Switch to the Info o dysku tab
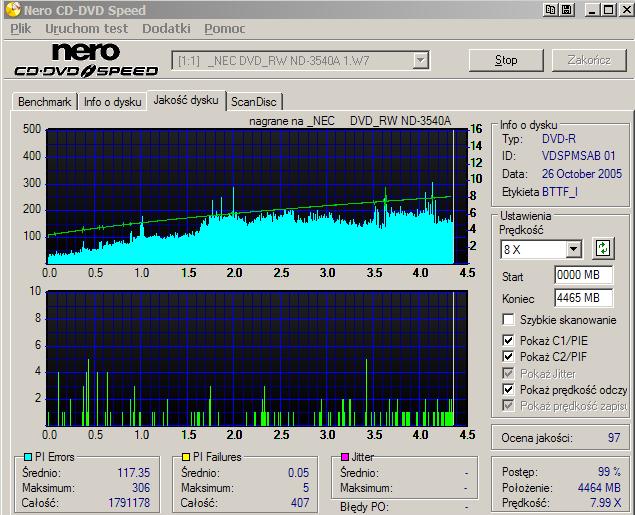 tap(113, 102)
